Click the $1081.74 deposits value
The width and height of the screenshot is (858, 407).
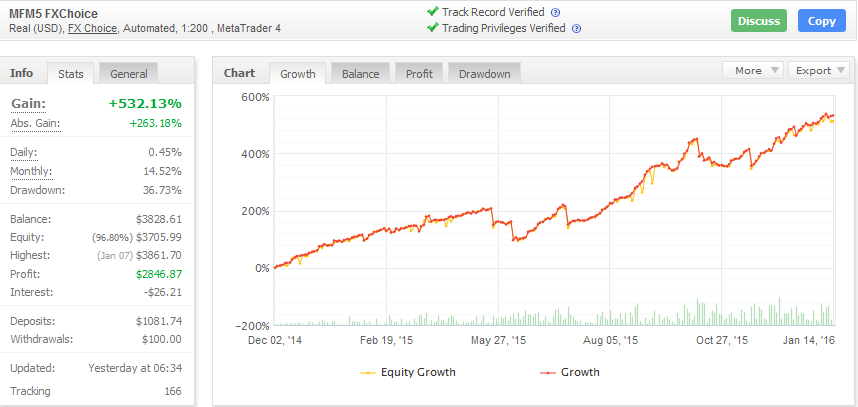click(x=159, y=321)
